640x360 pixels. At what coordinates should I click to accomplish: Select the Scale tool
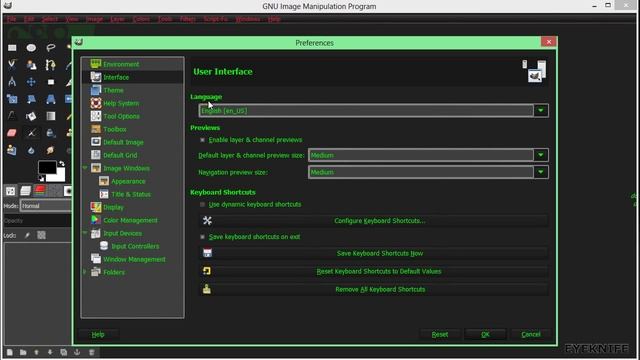pos(12,99)
